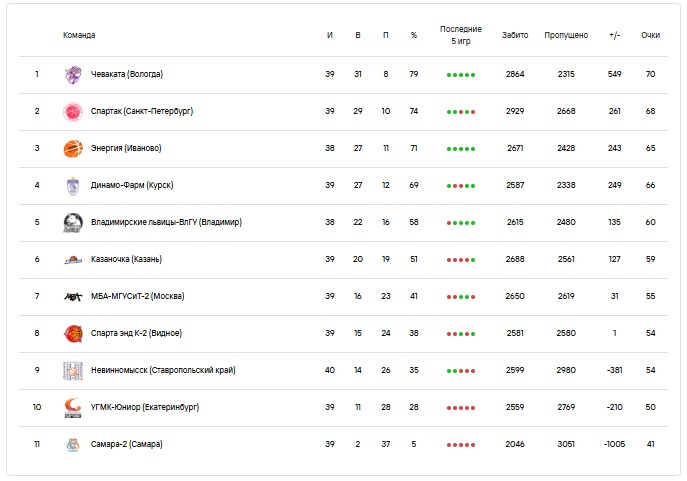Click Невинномысск's 40 games played value
The image size is (687, 481).
[330, 370]
